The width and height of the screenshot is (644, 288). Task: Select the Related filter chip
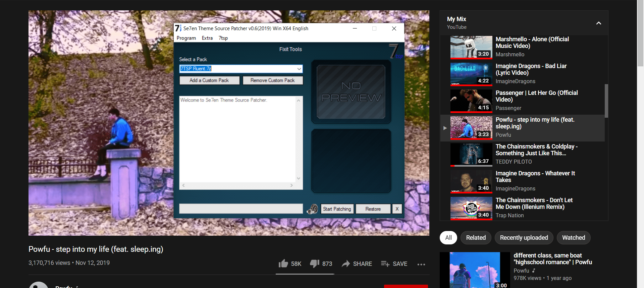click(x=476, y=238)
